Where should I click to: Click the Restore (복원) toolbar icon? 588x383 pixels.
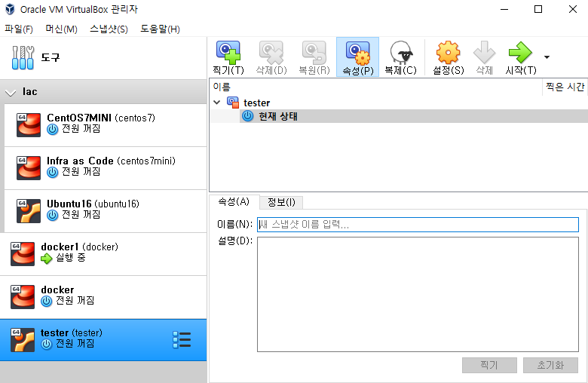coord(314,53)
